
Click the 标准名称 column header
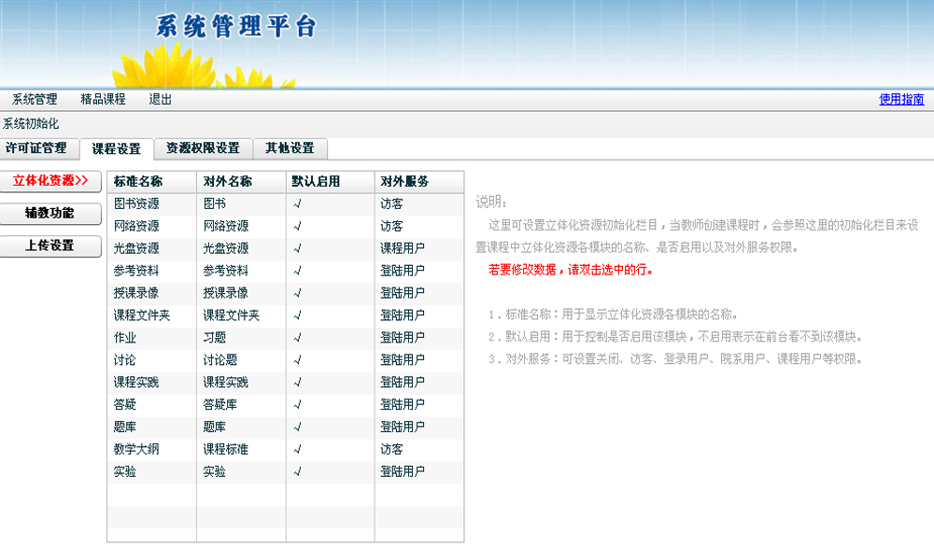pyautogui.click(x=138, y=181)
